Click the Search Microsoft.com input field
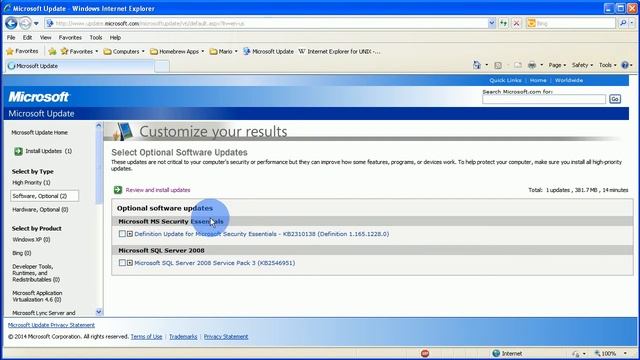The width and height of the screenshot is (640, 360). tap(544, 99)
